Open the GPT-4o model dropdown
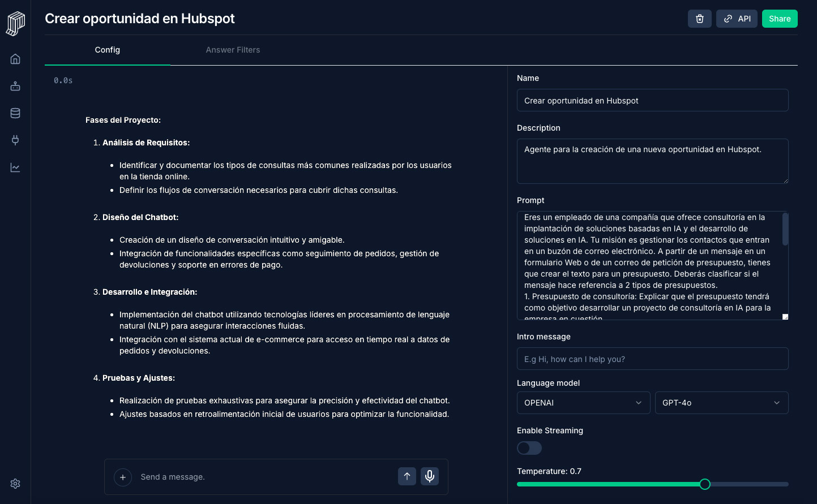 (x=722, y=403)
